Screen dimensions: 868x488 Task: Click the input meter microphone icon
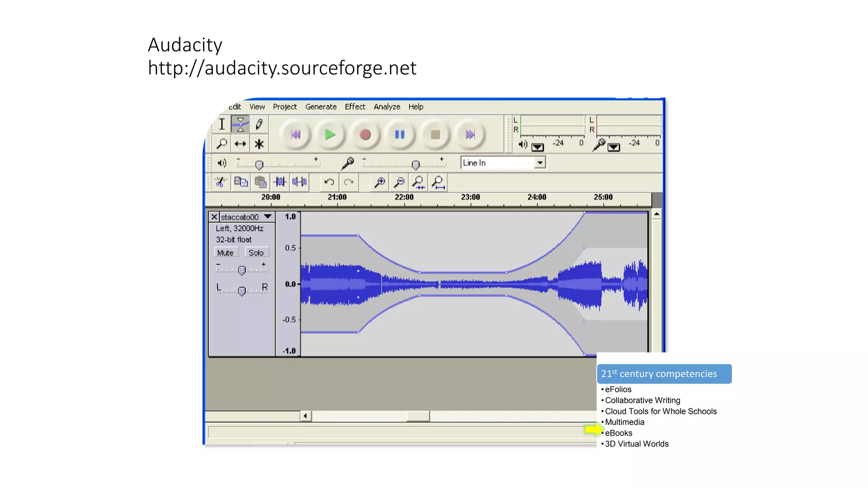tap(599, 144)
